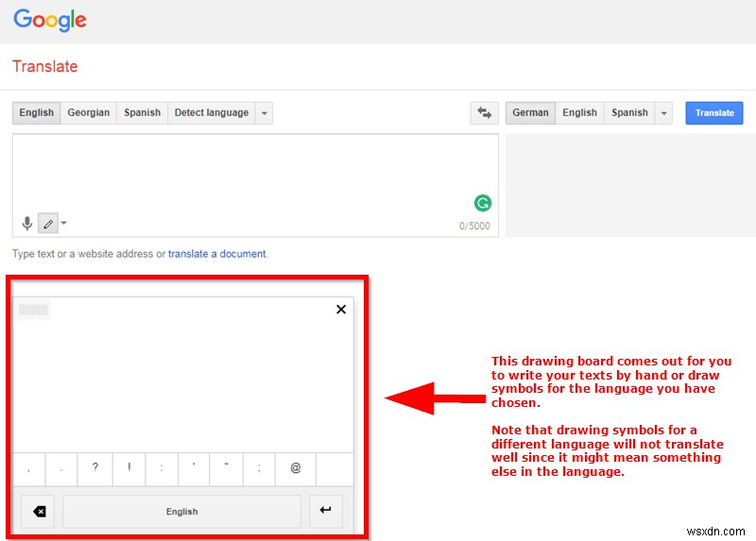This screenshot has width=756, height=541.
Task: Insert a period from handwriting panel
Action: coord(61,468)
